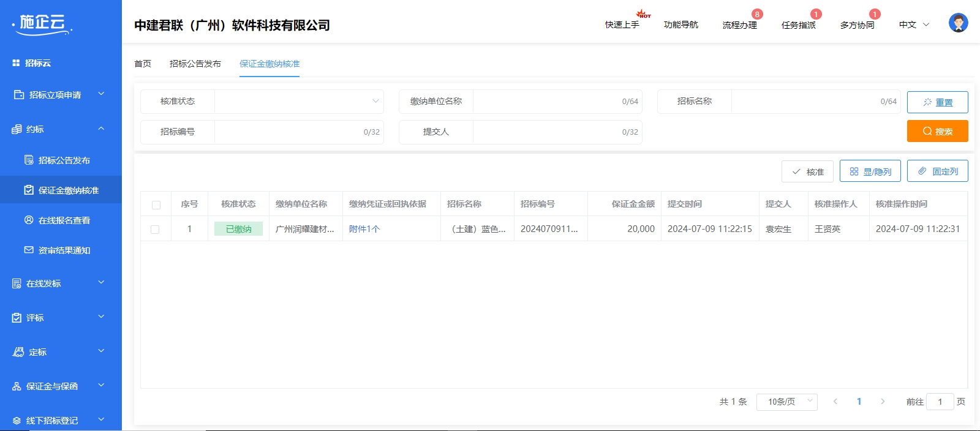Image resolution: width=980 pixels, height=431 pixels.
Task: Click the 固定列 pin columns button
Action: tap(937, 171)
